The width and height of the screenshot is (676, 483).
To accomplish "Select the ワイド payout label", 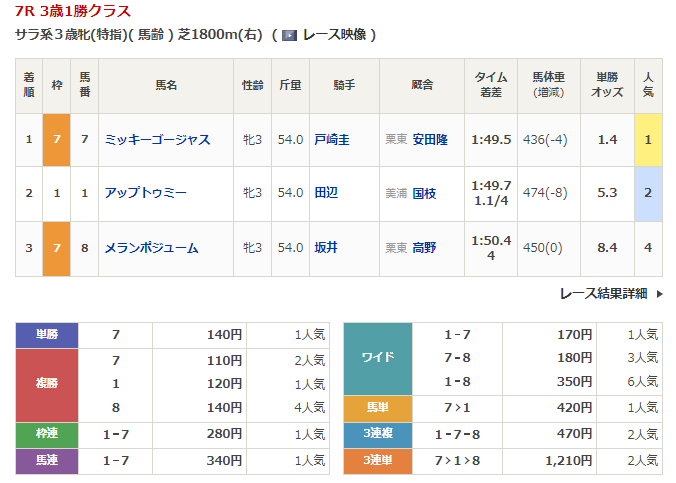I will [x=377, y=358].
